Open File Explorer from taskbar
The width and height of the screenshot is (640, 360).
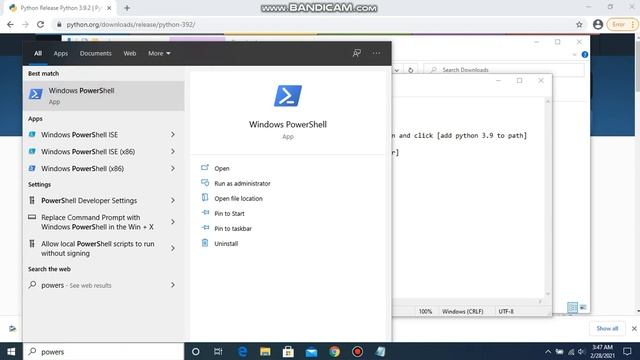point(265,351)
